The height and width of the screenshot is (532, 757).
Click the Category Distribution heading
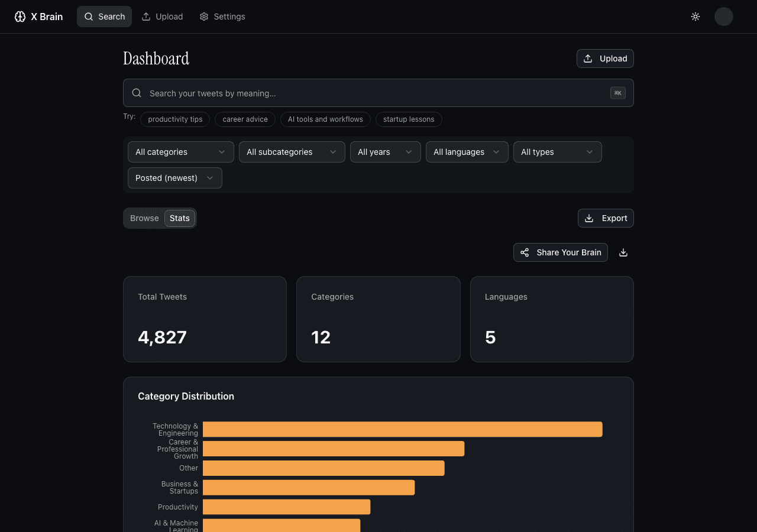pos(186,396)
